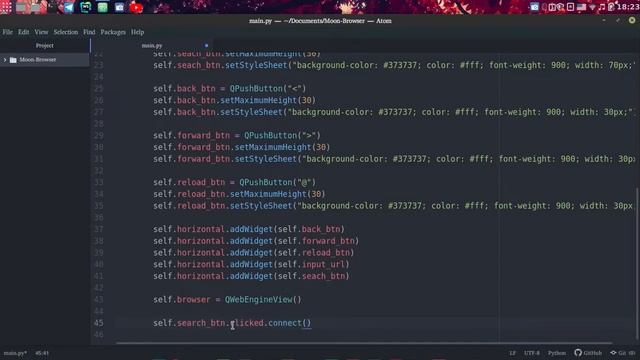
Task: Click addWidget(self.forward_btn) on line 38
Action: (294, 241)
